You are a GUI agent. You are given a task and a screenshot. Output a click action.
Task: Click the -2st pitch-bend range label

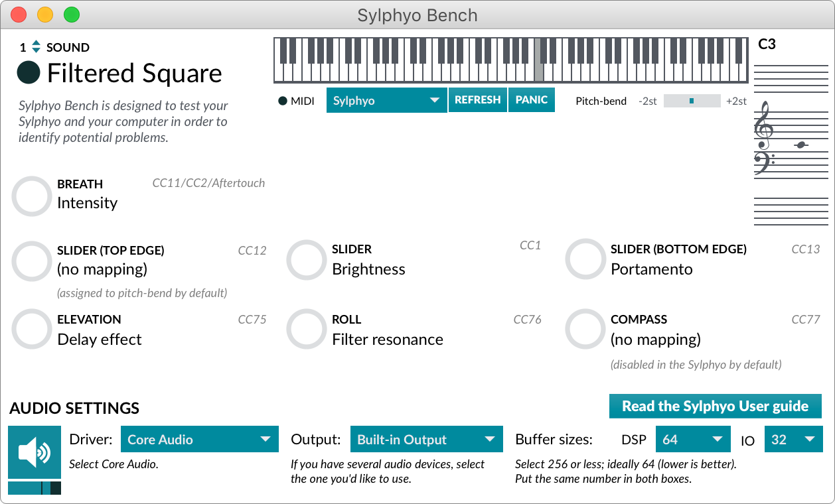coord(648,101)
